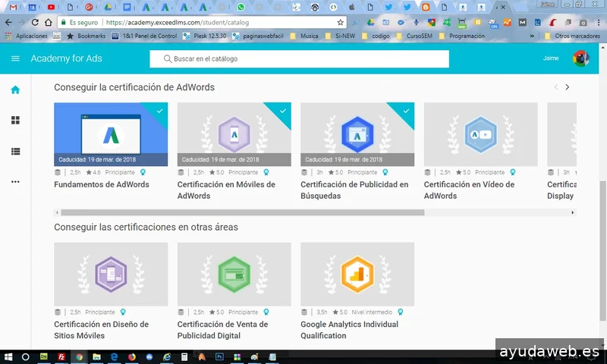Open Certificación en Diseño de Sitios Móviles thumbnail
Image resolution: width=607 pixels, height=364 pixels.
tap(111, 275)
